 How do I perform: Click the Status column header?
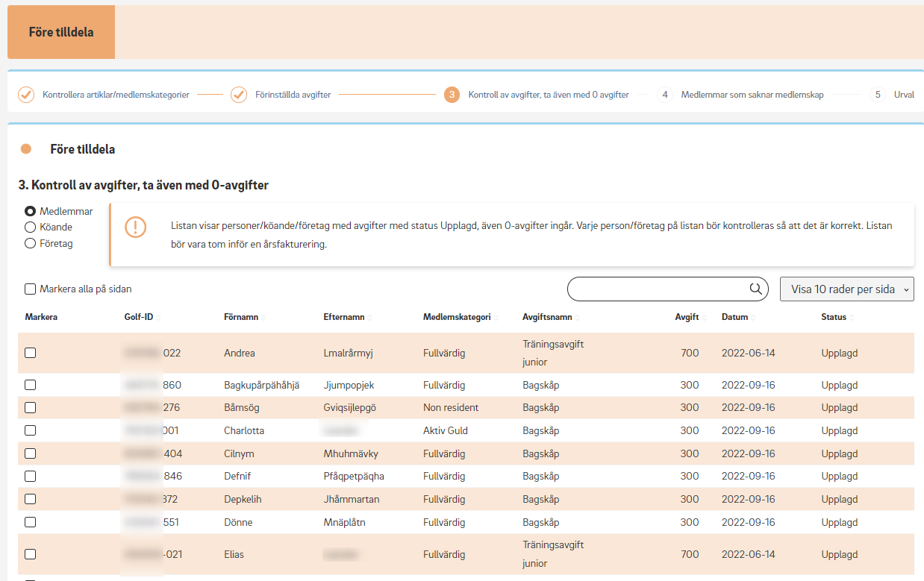coord(834,317)
